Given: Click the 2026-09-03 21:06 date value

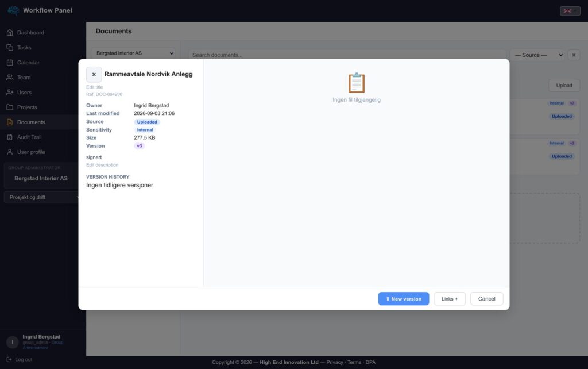Looking at the screenshot, I should pyautogui.click(x=154, y=113).
